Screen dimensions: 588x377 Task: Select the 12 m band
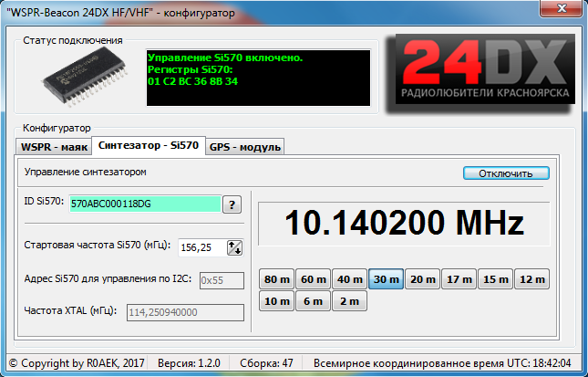[x=532, y=279]
